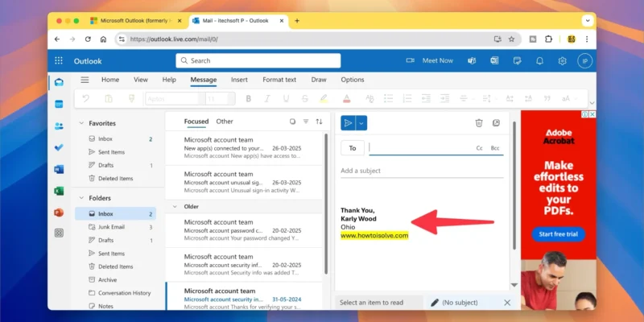Toggle strikethrough formatting
The width and height of the screenshot is (644, 322).
coord(305,98)
